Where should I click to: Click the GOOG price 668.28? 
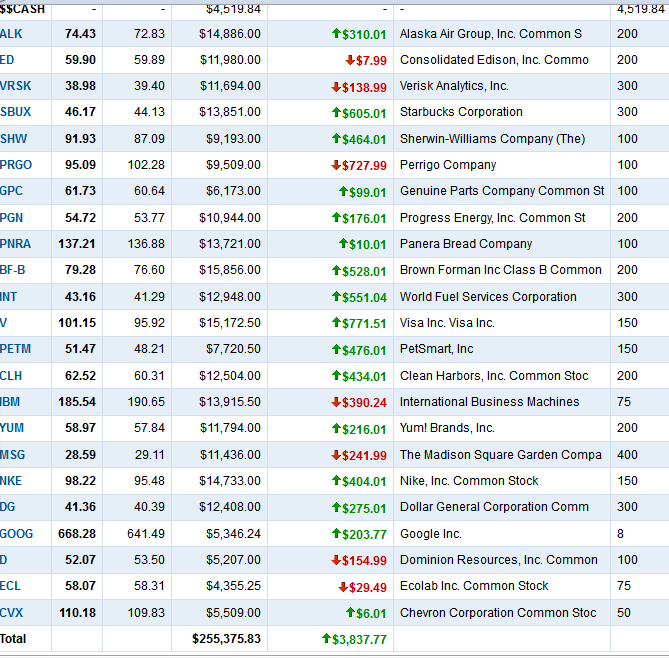point(77,533)
